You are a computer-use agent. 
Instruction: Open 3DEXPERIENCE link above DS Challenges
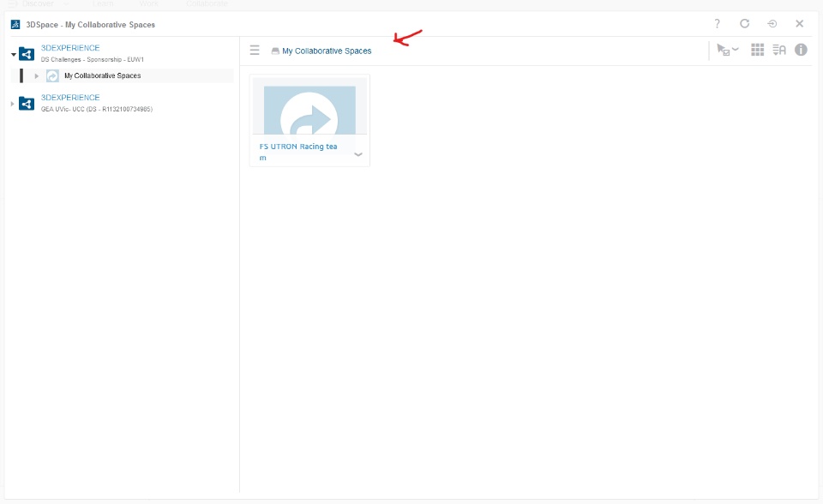70,48
